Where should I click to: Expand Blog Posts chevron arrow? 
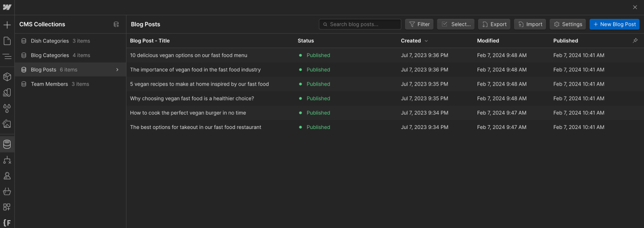[x=117, y=70]
